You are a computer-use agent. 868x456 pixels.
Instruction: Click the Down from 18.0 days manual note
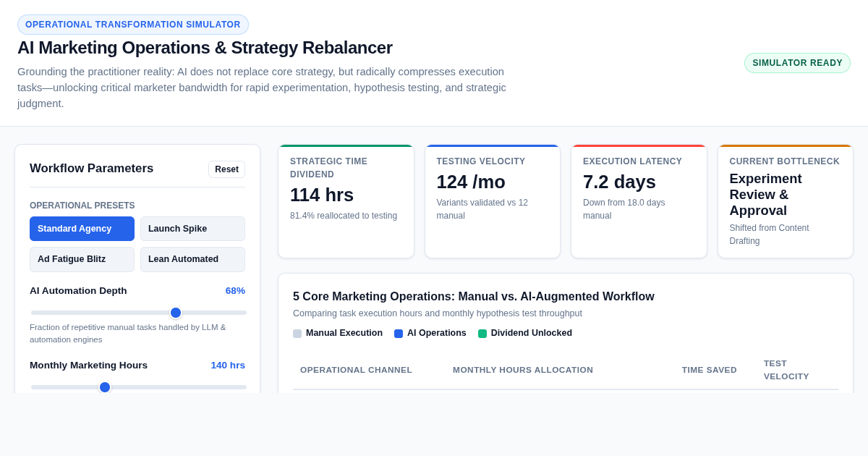coord(624,209)
